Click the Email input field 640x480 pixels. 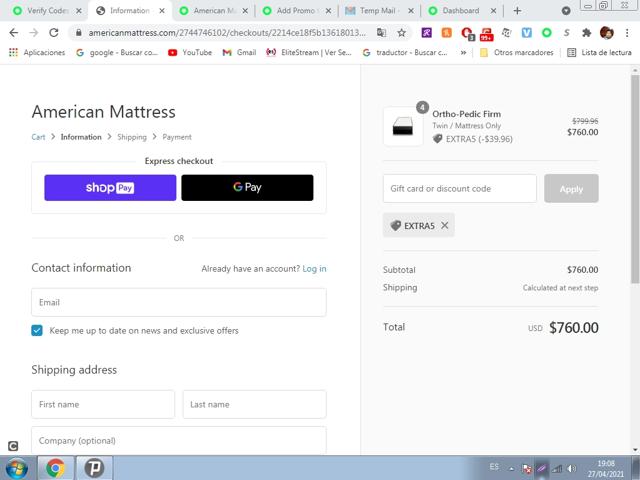coord(179,302)
